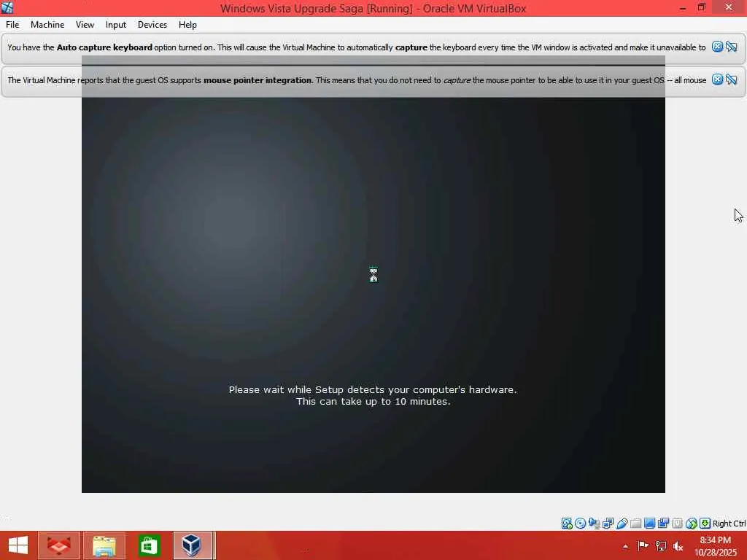Open the Devices menu
This screenshot has height=560, width=747.
(x=152, y=25)
